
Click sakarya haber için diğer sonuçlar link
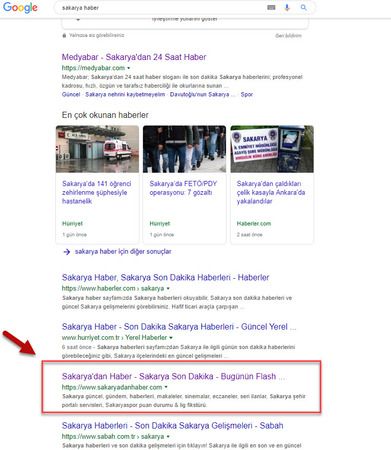click(x=123, y=252)
